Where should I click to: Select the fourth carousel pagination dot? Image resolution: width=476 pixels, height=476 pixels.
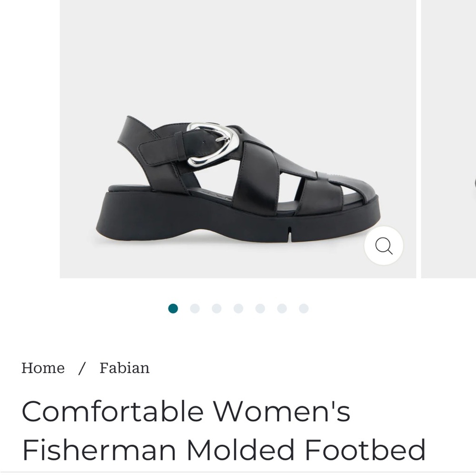click(238, 309)
